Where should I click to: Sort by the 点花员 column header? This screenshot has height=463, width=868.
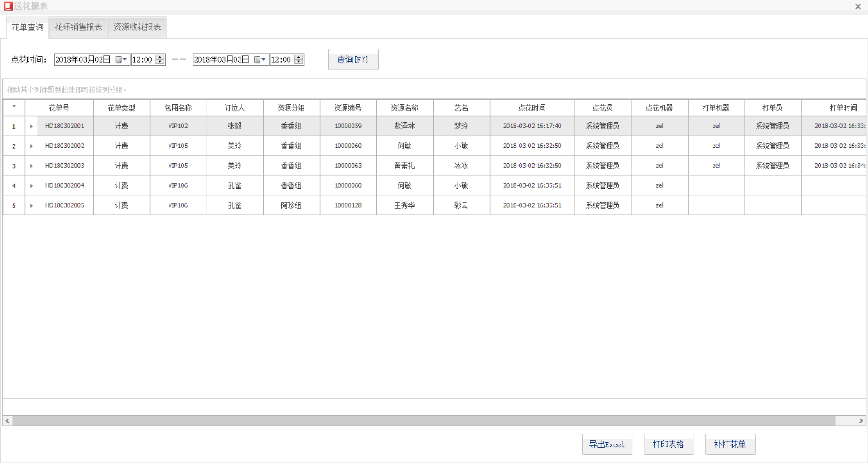click(603, 107)
